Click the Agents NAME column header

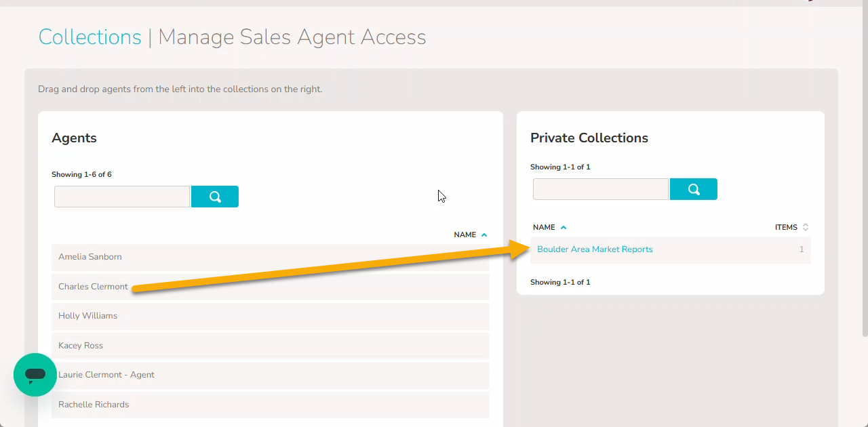pos(465,235)
